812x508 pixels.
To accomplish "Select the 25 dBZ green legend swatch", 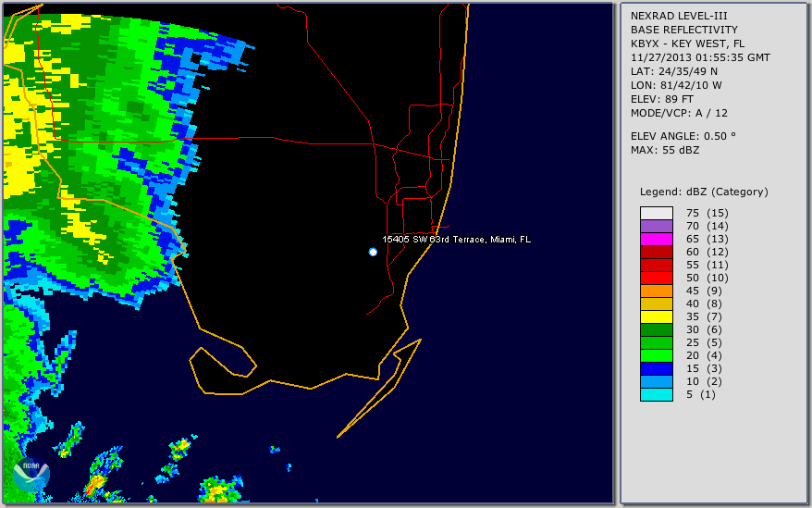I will pyautogui.click(x=656, y=342).
